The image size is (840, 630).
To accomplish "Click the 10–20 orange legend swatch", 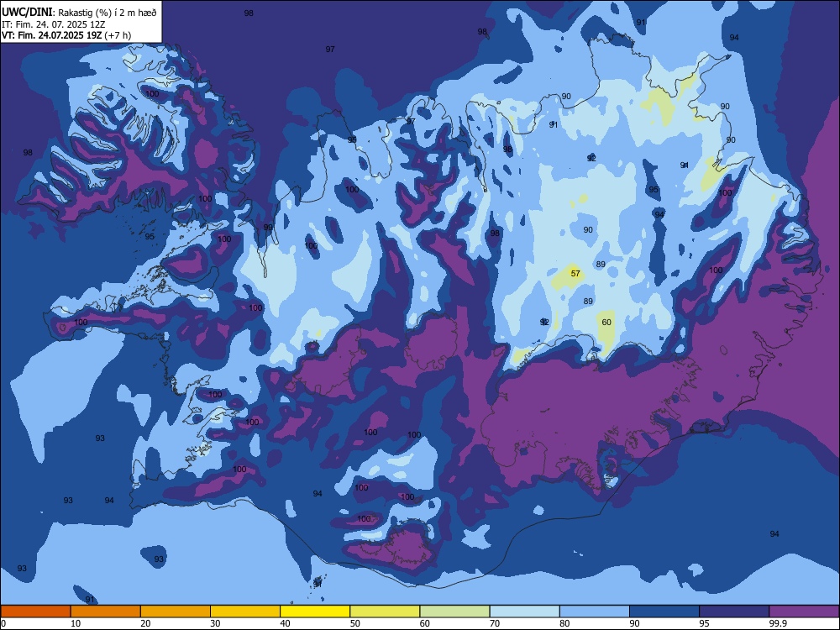I will (106, 612).
